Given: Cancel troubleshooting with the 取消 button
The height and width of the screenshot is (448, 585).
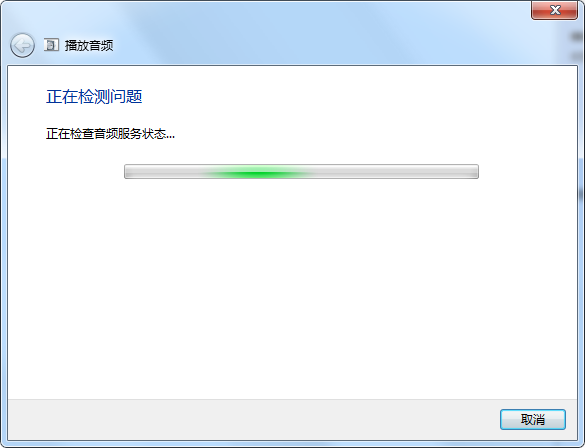Looking at the screenshot, I should (533, 420).
